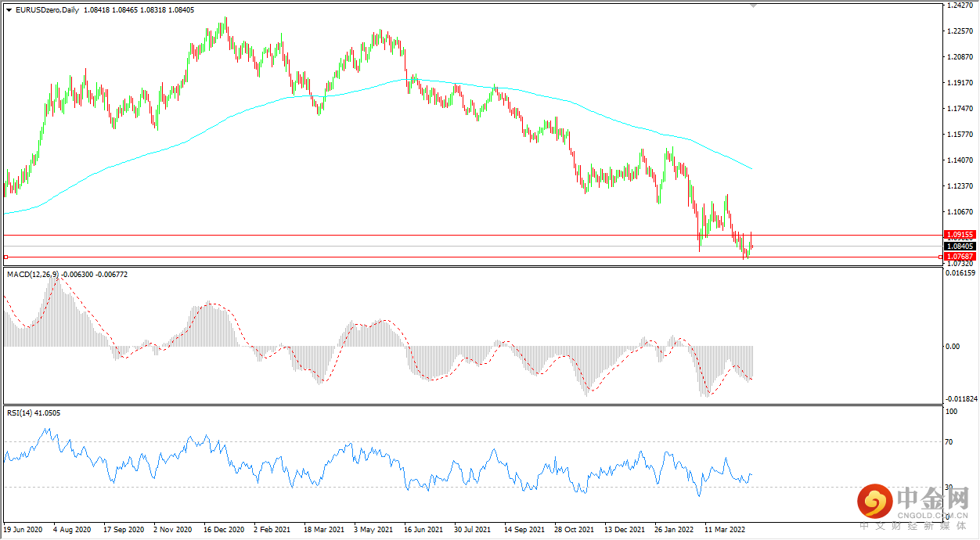Click the RSI(14) indicator label
The height and width of the screenshot is (540, 980).
pyautogui.click(x=20, y=412)
